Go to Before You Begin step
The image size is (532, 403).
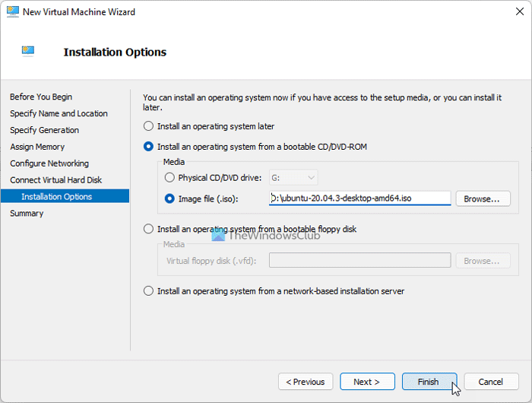(41, 97)
